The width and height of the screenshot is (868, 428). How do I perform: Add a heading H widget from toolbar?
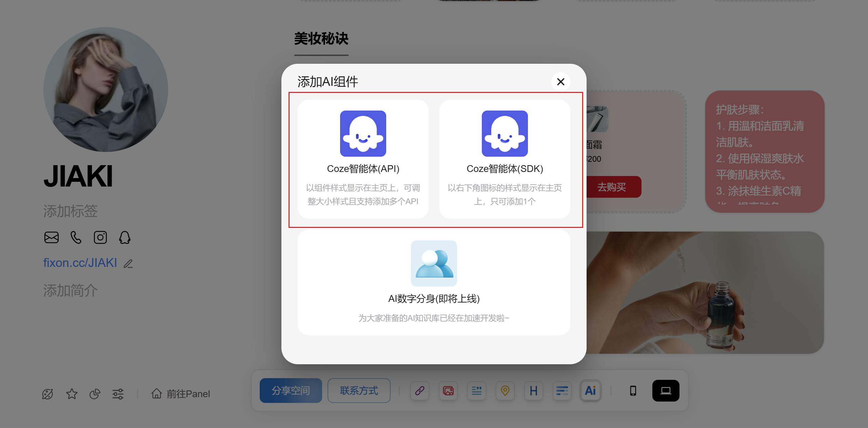(x=534, y=391)
